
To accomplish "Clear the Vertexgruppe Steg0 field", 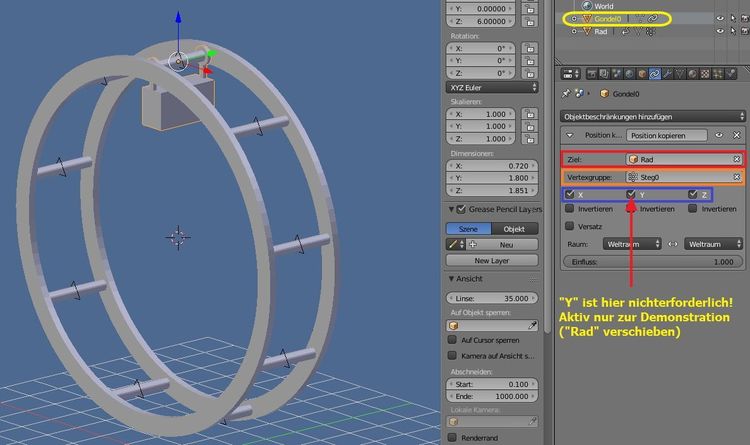I will pyautogui.click(x=737, y=177).
